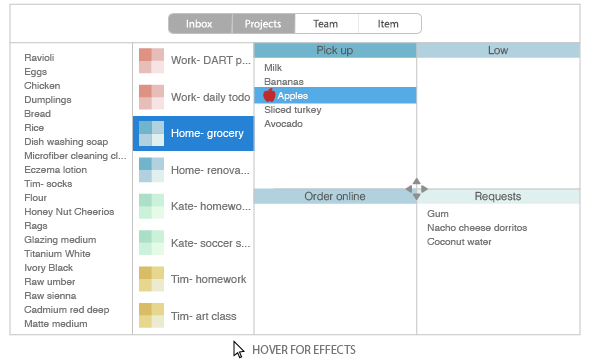Click the red apple icon beside Apples

tap(269, 95)
